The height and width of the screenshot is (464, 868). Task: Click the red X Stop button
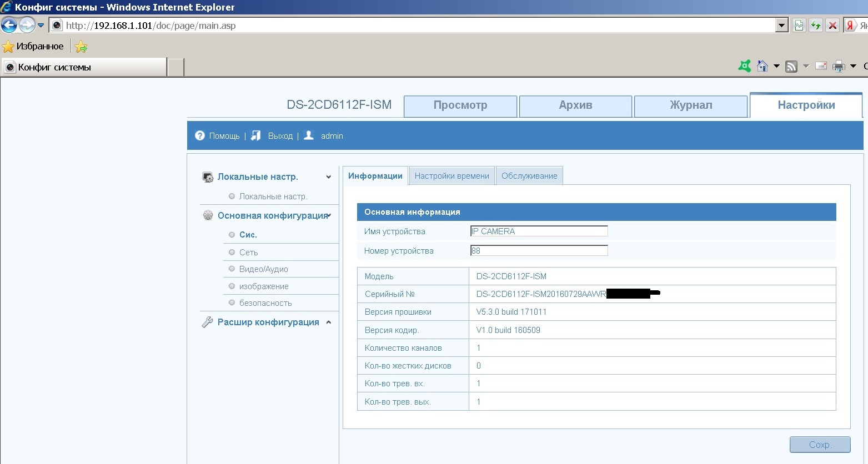(x=832, y=26)
